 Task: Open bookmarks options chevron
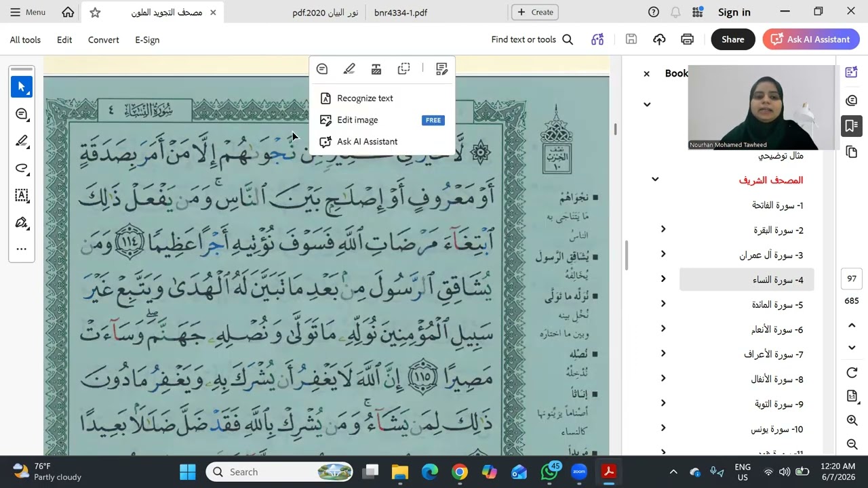click(647, 104)
